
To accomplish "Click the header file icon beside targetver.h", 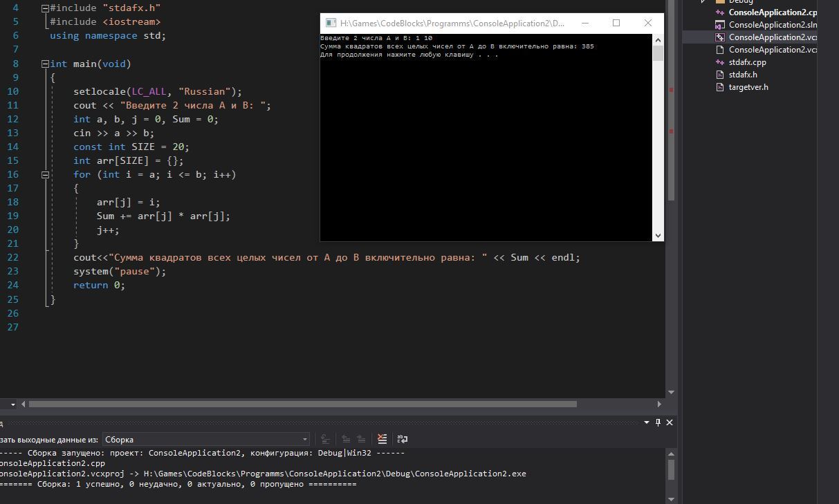I will coord(720,87).
